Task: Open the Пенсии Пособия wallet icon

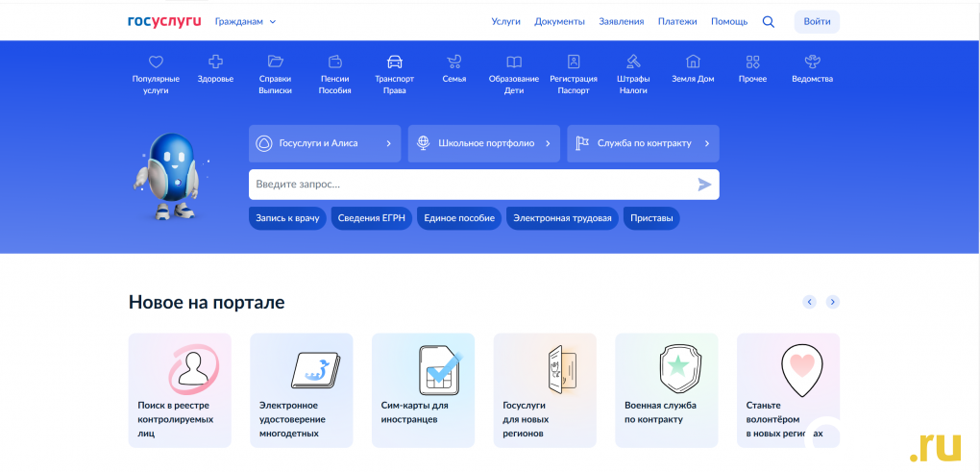Action: [335, 62]
